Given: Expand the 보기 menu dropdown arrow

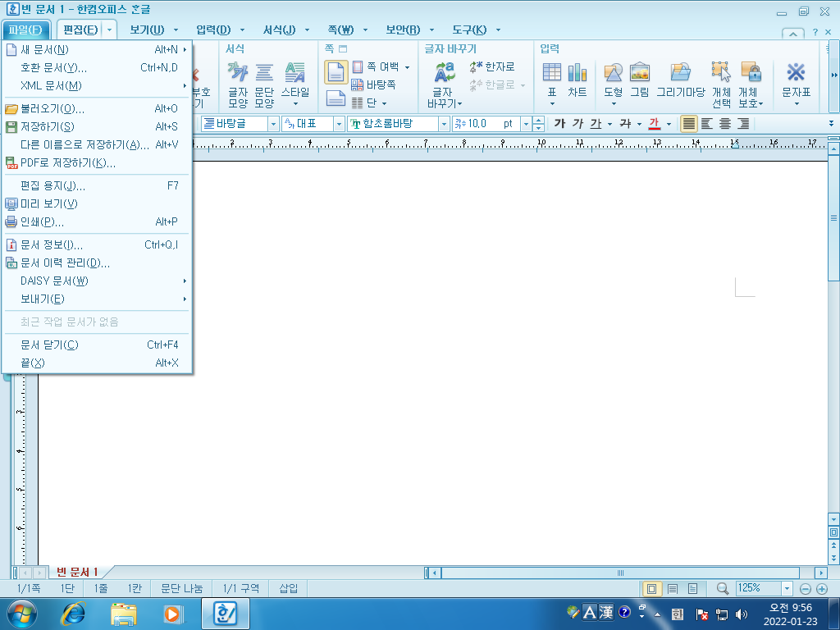Looking at the screenshot, I should (176, 30).
